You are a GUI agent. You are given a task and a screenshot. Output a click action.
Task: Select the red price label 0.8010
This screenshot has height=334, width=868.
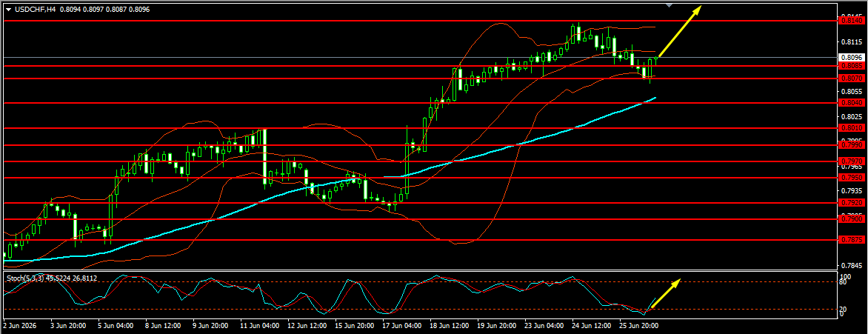point(851,128)
